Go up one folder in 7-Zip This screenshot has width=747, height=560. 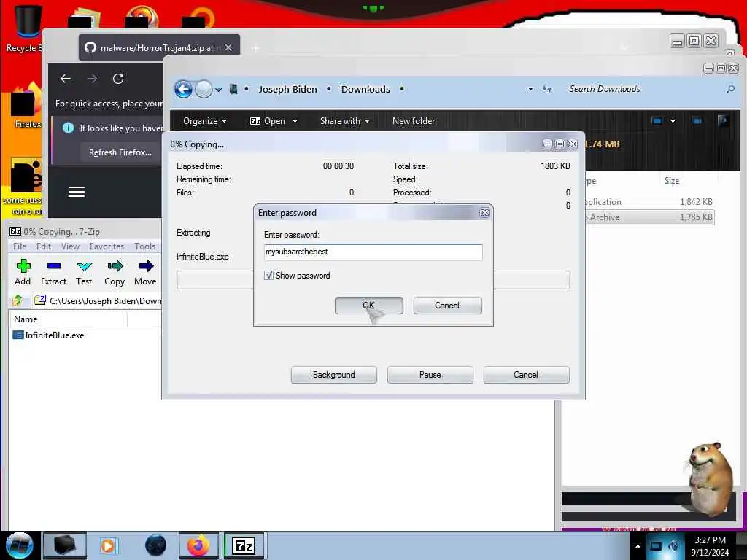18,300
